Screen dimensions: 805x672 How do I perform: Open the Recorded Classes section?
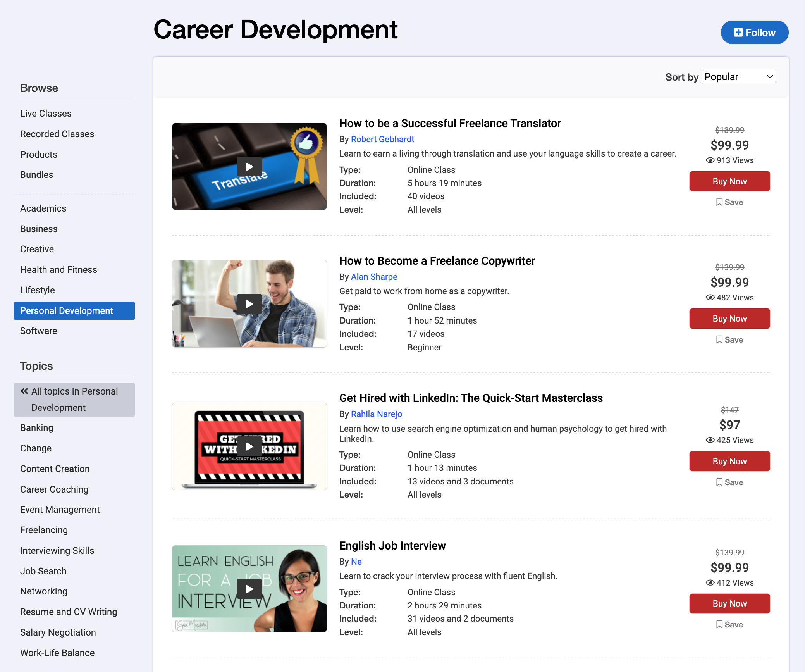pos(57,134)
